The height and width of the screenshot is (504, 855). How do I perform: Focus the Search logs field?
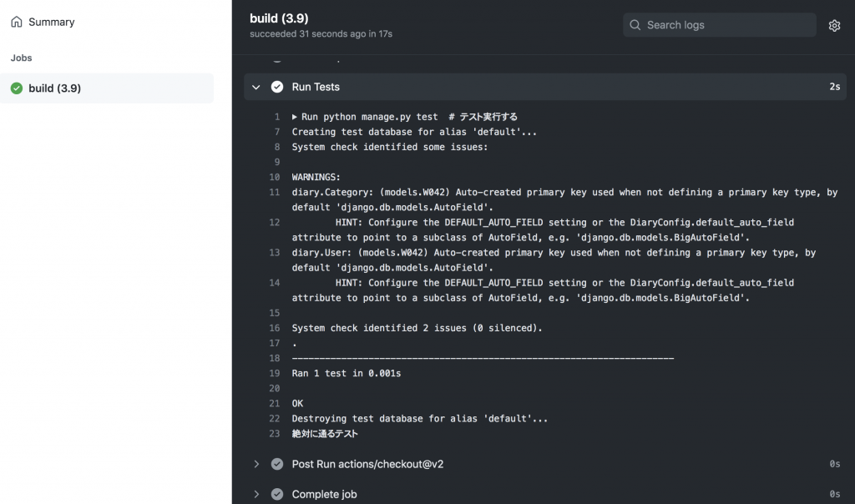click(x=719, y=25)
